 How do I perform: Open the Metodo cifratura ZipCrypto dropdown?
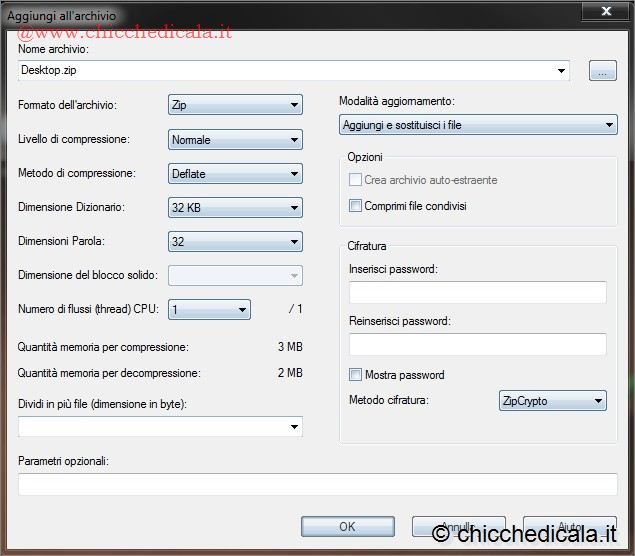click(x=552, y=401)
